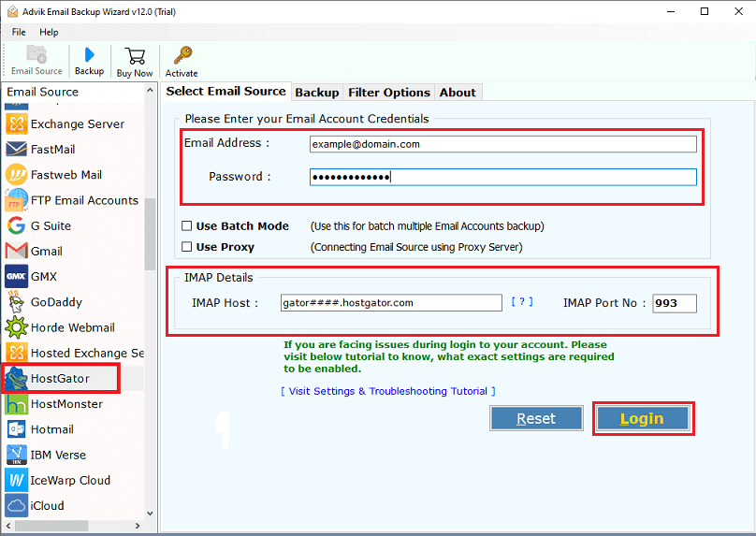Select the HostMonster icon
This screenshot has height=536, width=756.
pos(17,404)
